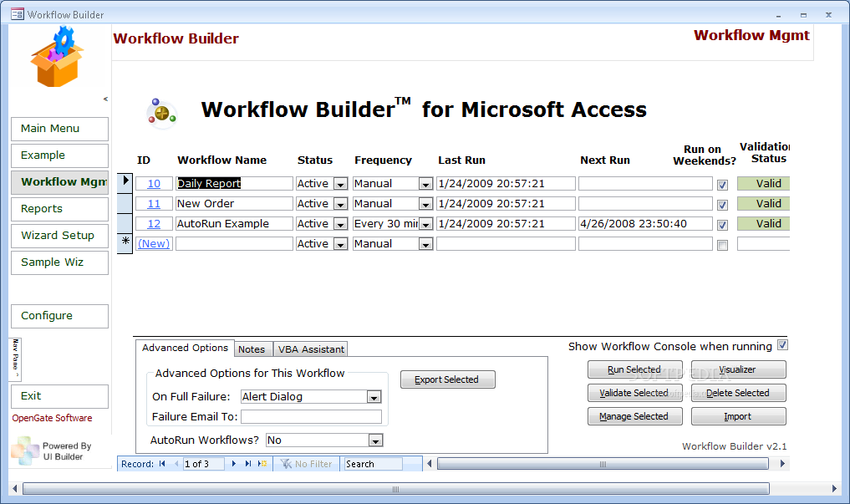Collapse sidebar using small arrow
The image size is (850, 504).
click(105, 99)
